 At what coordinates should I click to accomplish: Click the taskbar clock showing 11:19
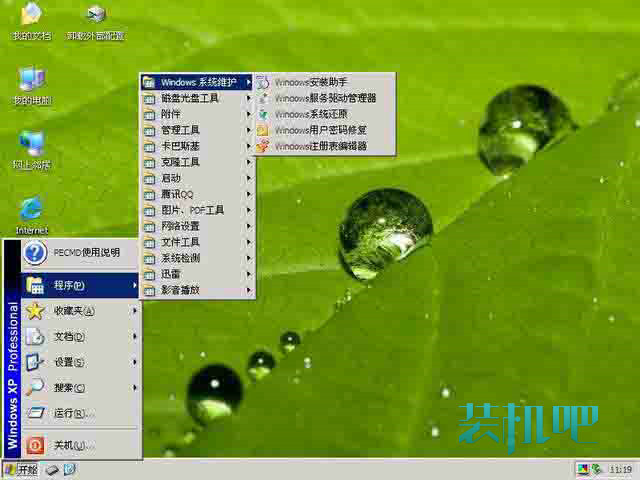pyautogui.click(x=620, y=469)
